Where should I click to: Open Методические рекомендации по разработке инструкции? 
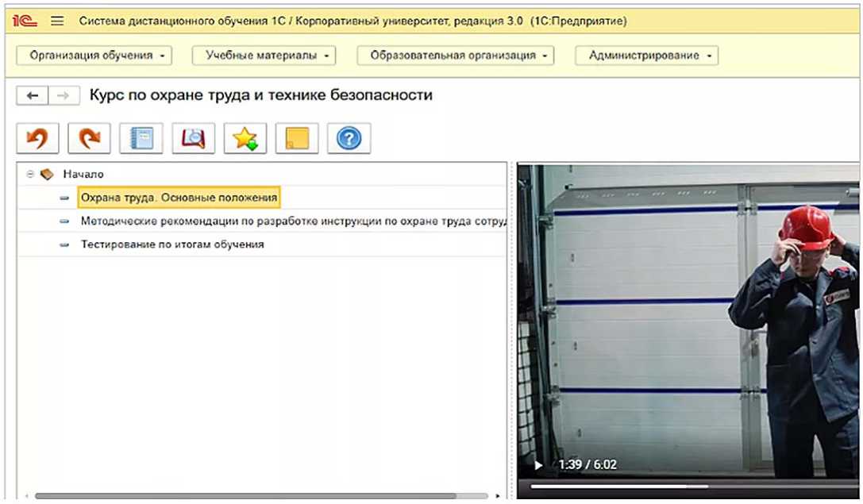point(293,221)
